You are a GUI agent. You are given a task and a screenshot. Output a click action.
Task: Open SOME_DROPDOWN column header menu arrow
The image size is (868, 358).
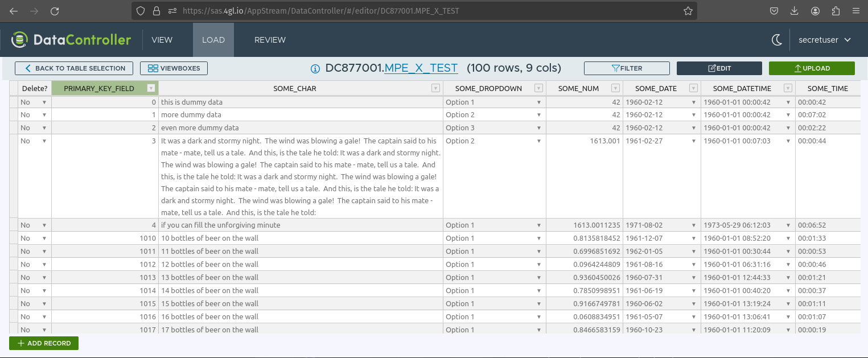538,88
